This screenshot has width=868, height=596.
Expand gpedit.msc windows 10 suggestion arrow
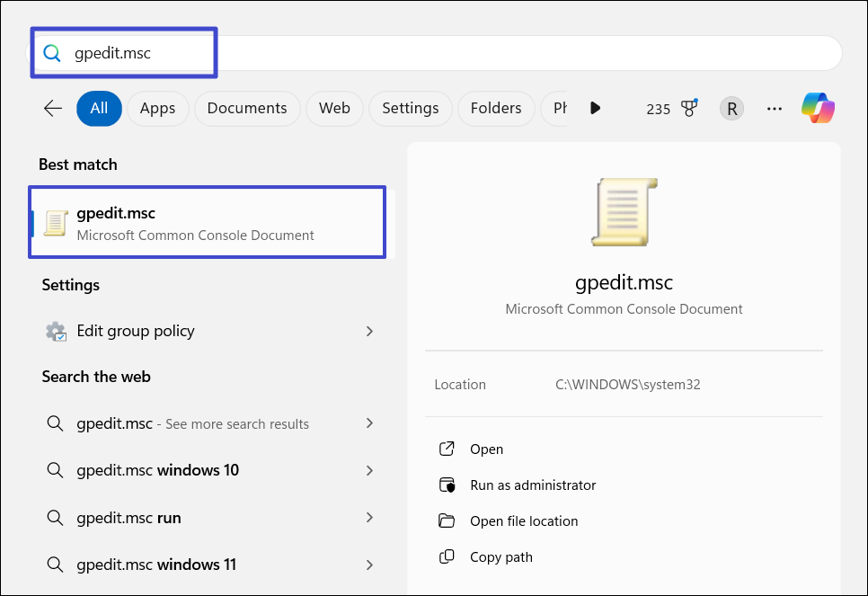369,470
